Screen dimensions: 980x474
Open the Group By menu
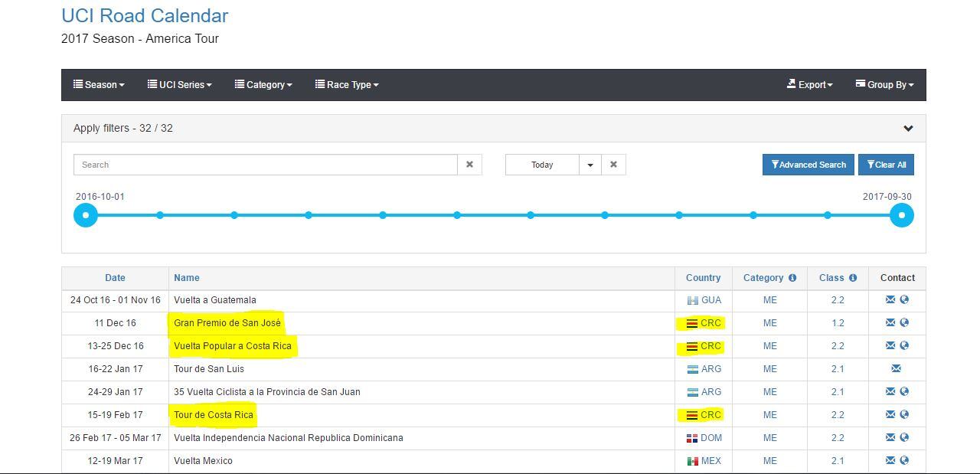(x=884, y=85)
